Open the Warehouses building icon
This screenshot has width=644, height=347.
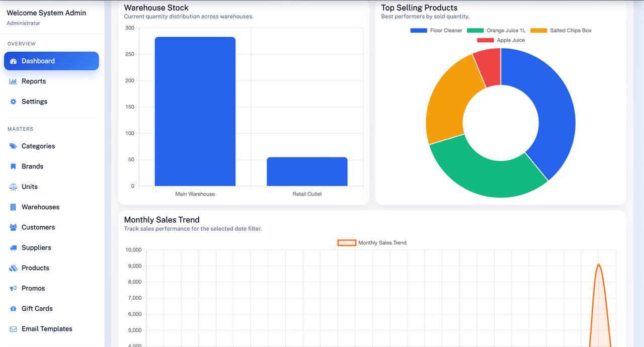tap(12, 207)
